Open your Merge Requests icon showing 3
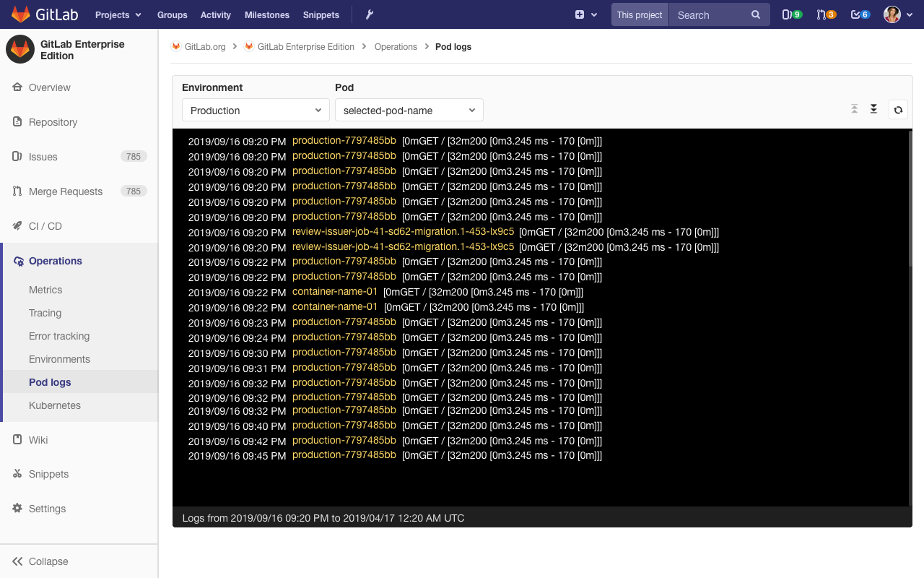The height and width of the screenshot is (578, 924). [826, 14]
